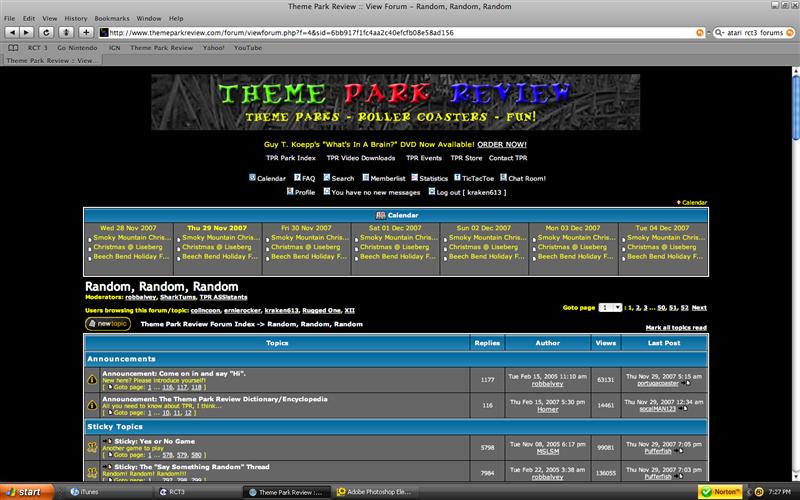Screen dimensions: 800x500
Task: Open TPR Park Index link
Action: 291,158
